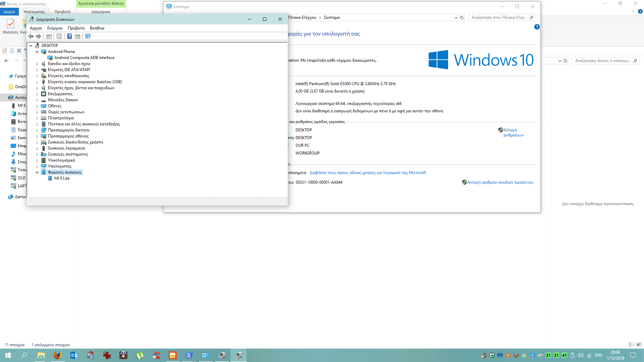
Task: Select the MI 8 Lite device
Action: [62, 178]
